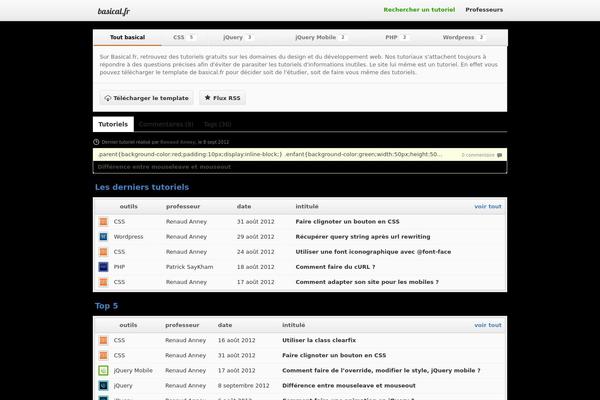600x400 pixels.
Task: Open Faire clignoter un bouton in Top 5
Action: pyautogui.click(x=334, y=355)
